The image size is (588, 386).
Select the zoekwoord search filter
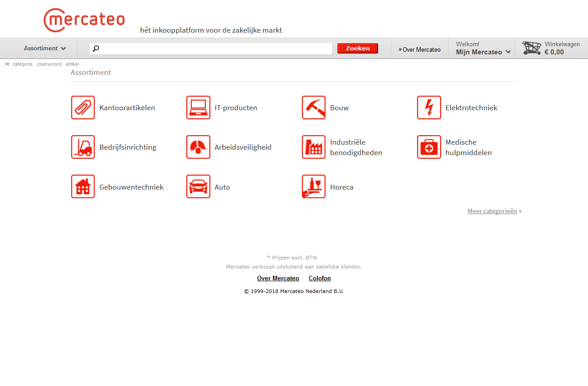pos(49,64)
